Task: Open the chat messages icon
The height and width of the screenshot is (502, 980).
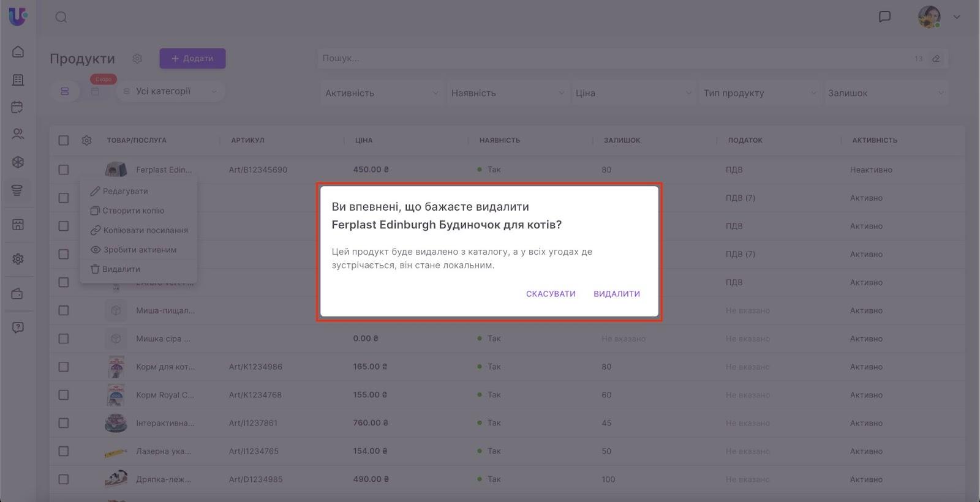Action: (x=884, y=17)
